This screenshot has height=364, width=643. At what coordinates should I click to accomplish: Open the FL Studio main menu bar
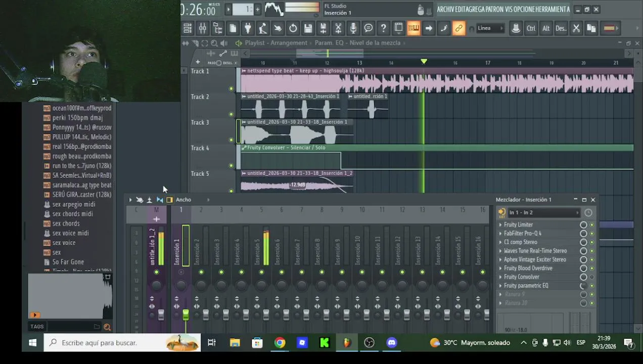pyautogui.click(x=503, y=9)
